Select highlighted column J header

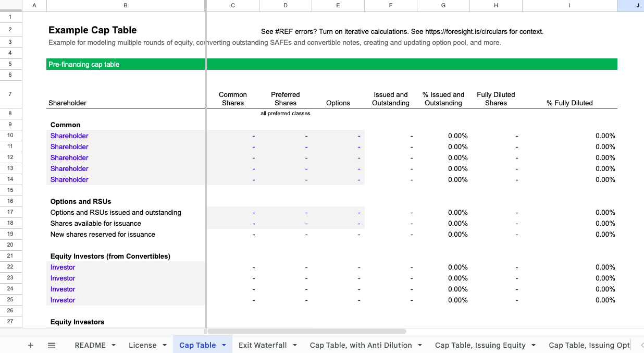[631, 5]
